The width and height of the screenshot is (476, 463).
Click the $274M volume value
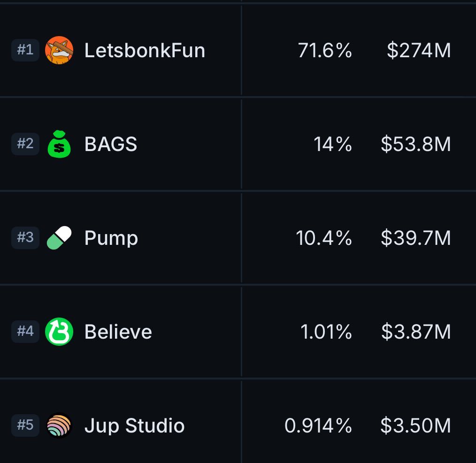(419, 50)
